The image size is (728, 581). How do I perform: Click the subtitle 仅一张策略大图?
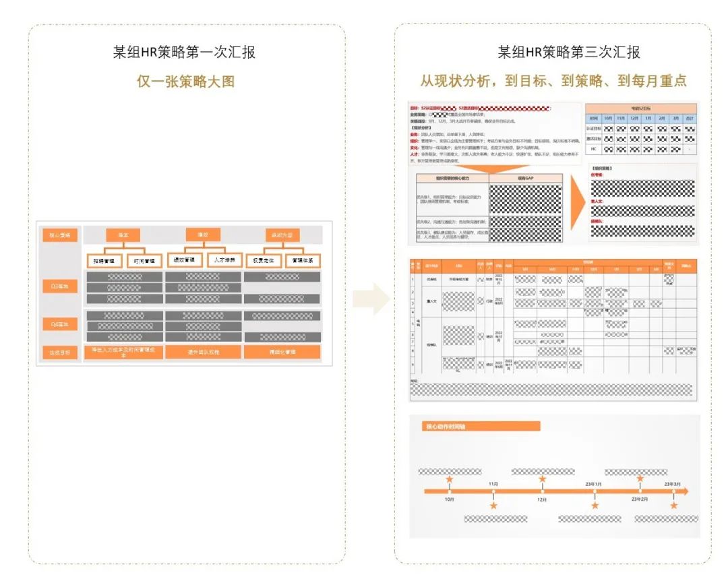186,82
